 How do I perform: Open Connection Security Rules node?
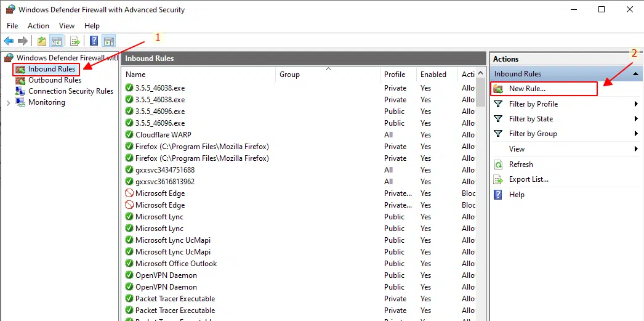[70, 91]
